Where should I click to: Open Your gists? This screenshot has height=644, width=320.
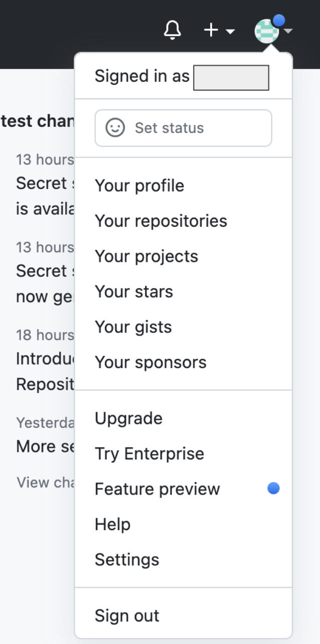(132, 327)
